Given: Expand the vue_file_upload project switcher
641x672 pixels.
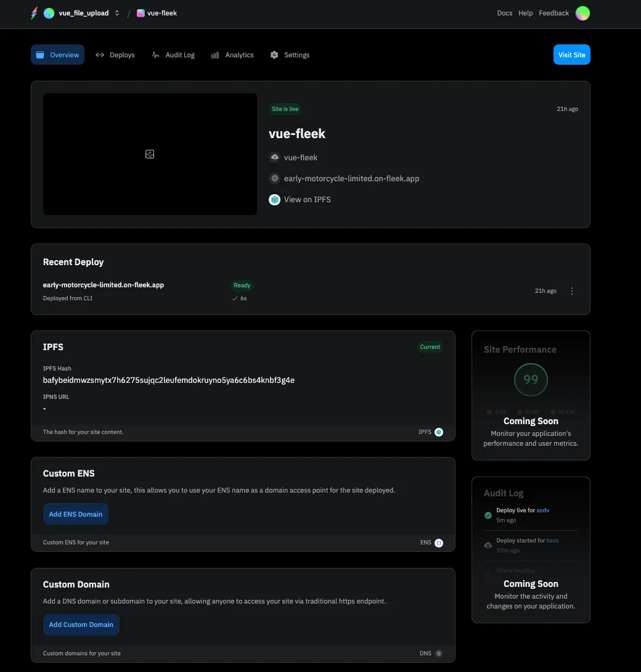Looking at the screenshot, I should (117, 13).
